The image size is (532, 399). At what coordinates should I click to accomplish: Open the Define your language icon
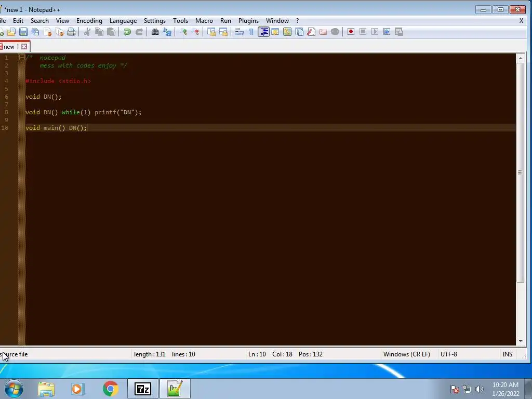(275, 32)
